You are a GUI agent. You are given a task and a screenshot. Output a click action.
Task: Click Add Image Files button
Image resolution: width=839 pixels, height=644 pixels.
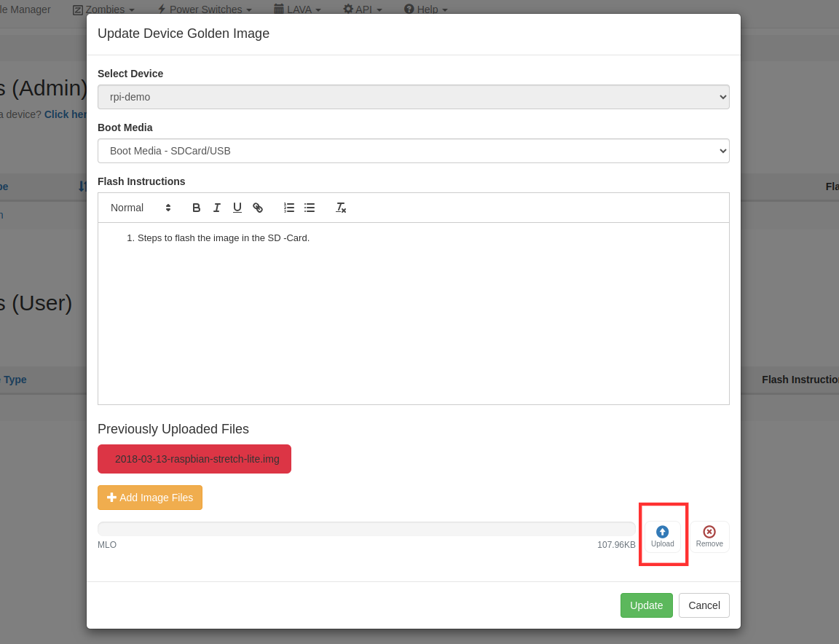coord(150,498)
